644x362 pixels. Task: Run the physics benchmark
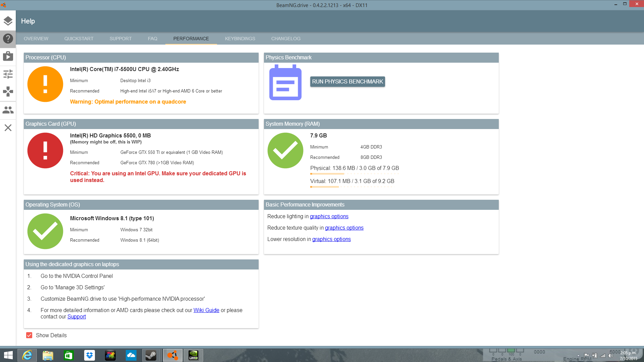347,81
